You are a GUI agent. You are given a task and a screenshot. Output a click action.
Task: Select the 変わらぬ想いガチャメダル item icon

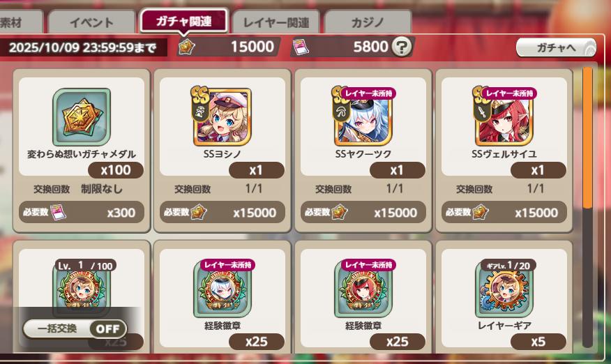pos(82,117)
